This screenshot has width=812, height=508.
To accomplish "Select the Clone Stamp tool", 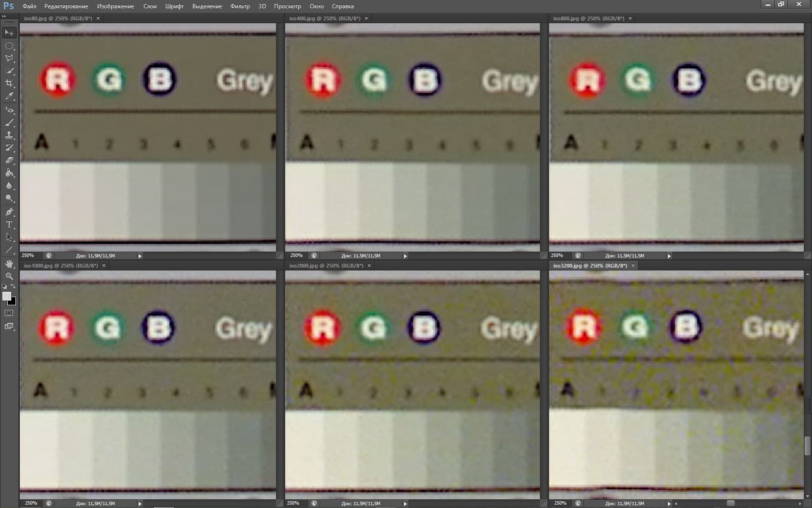I will click(9, 135).
